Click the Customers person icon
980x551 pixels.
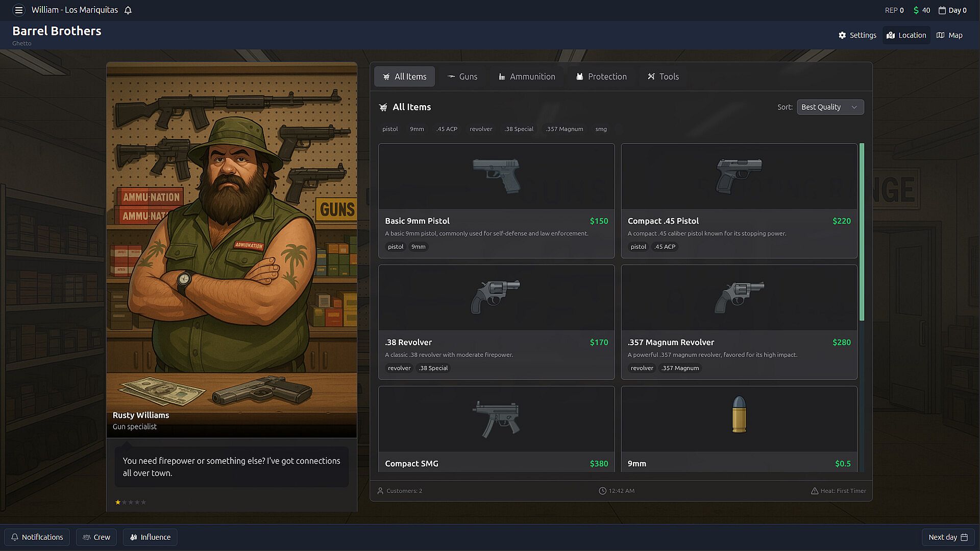coord(380,491)
